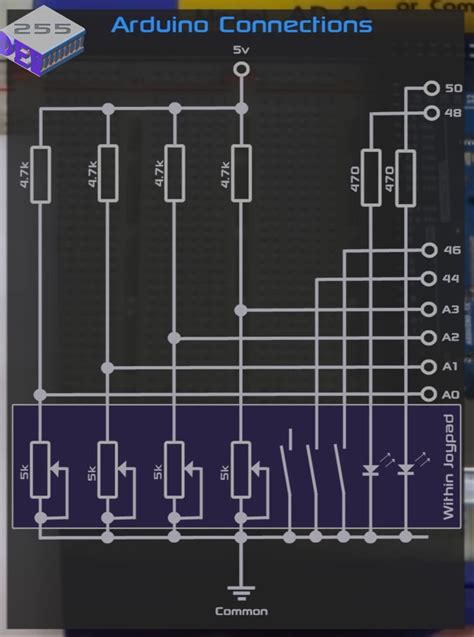
Task: Click the 5k potentiometer on the A0 line
Action: tap(41, 470)
